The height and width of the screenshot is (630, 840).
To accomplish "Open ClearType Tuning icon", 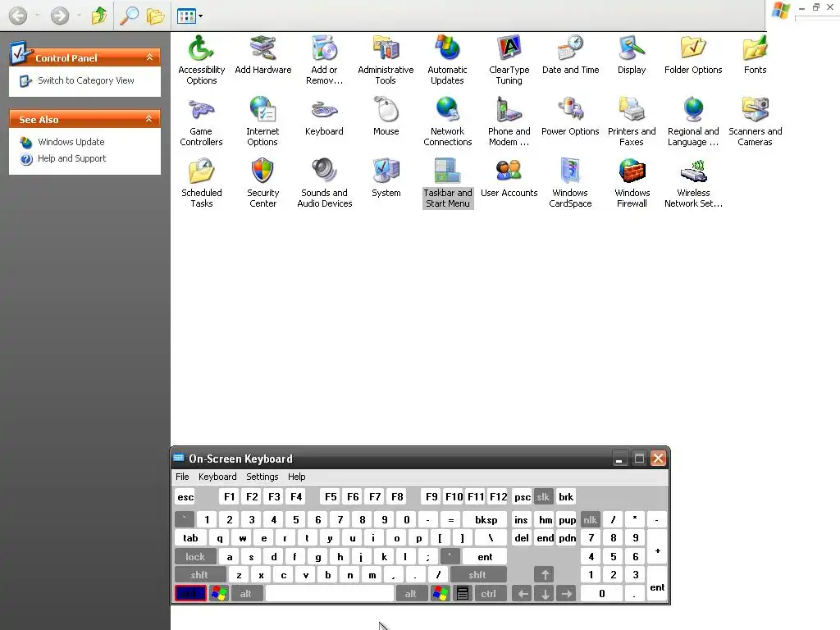I will pos(509,59).
